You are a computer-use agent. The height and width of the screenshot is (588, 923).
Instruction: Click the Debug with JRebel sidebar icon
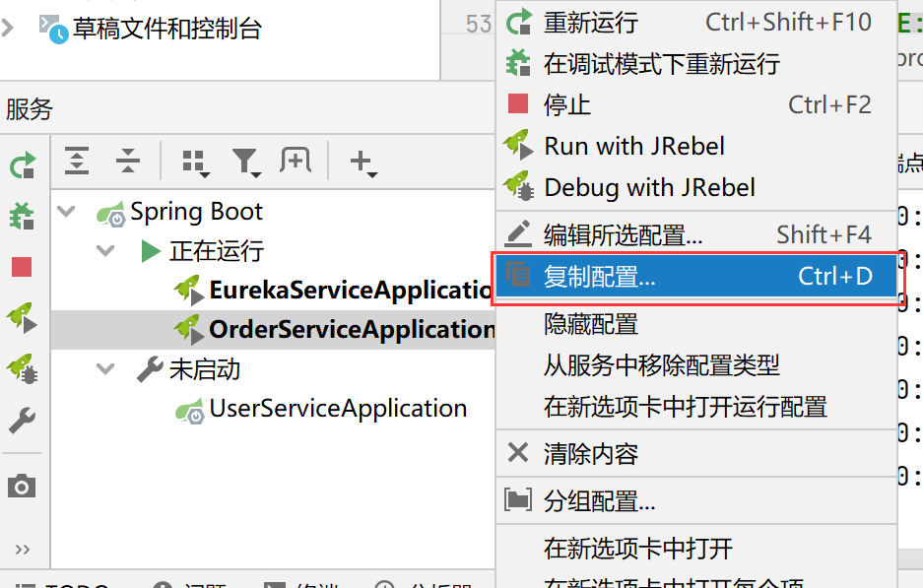pos(22,368)
